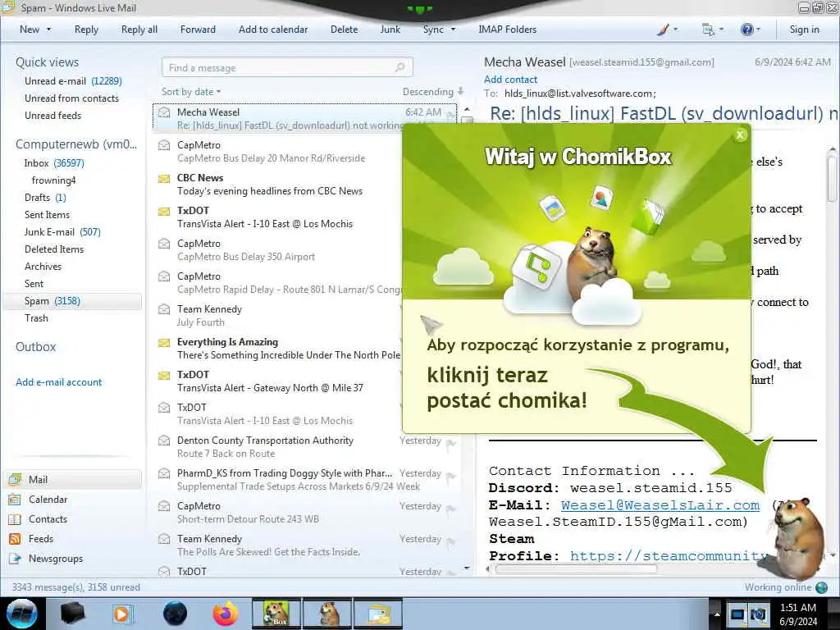Show hidden tray icons arrow
The height and width of the screenshot is (630, 840).
[717, 614]
